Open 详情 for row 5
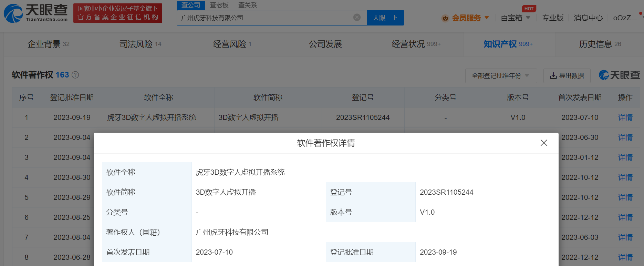 [625, 197]
